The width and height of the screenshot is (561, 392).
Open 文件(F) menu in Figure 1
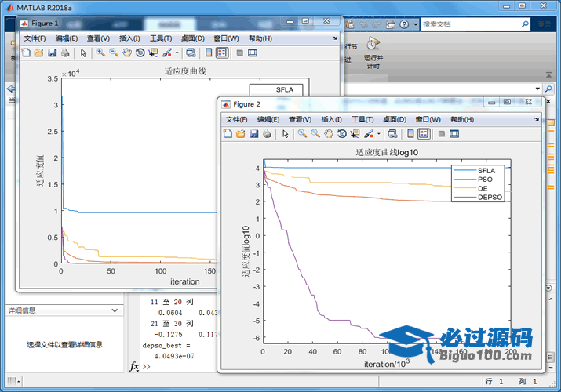(35, 38)
